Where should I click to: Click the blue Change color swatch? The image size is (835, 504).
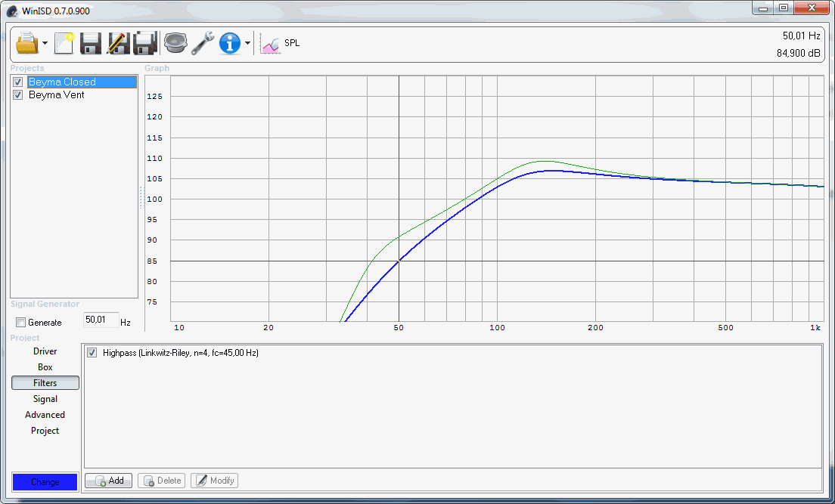pos(45,482)
